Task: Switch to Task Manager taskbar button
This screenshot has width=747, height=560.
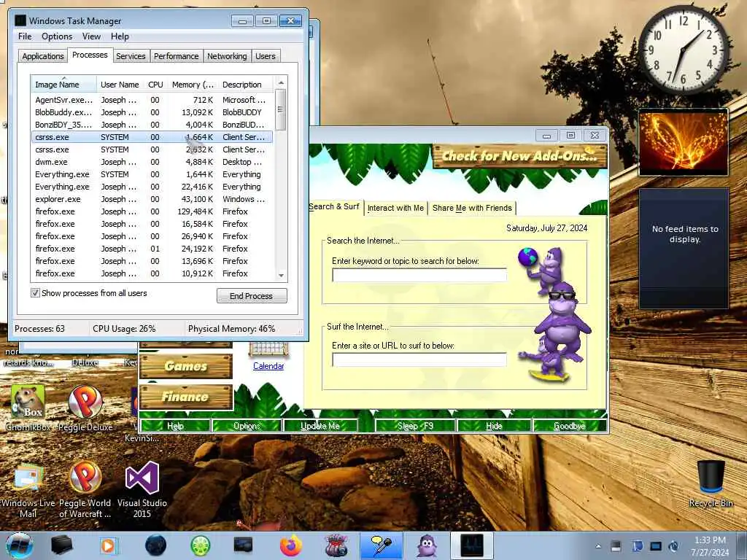Action: pos(472,545)
